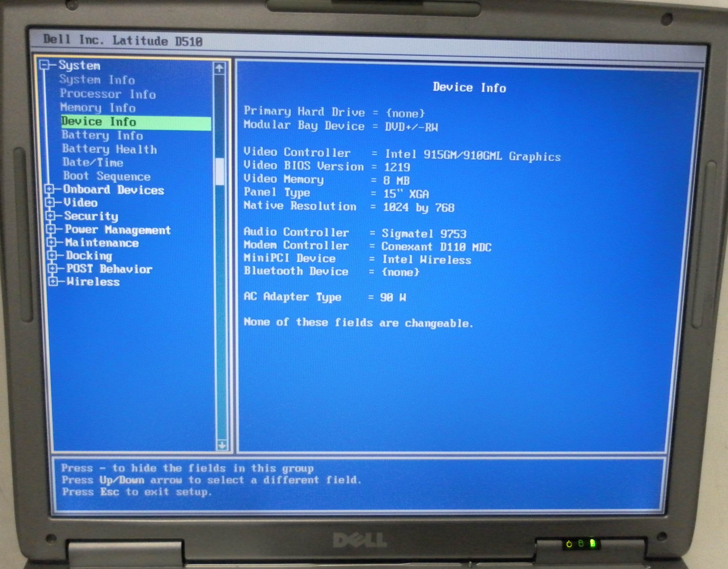Expand the Onboard Devices group
This screenshot has height=569, width=728.
tap(49, 189)
